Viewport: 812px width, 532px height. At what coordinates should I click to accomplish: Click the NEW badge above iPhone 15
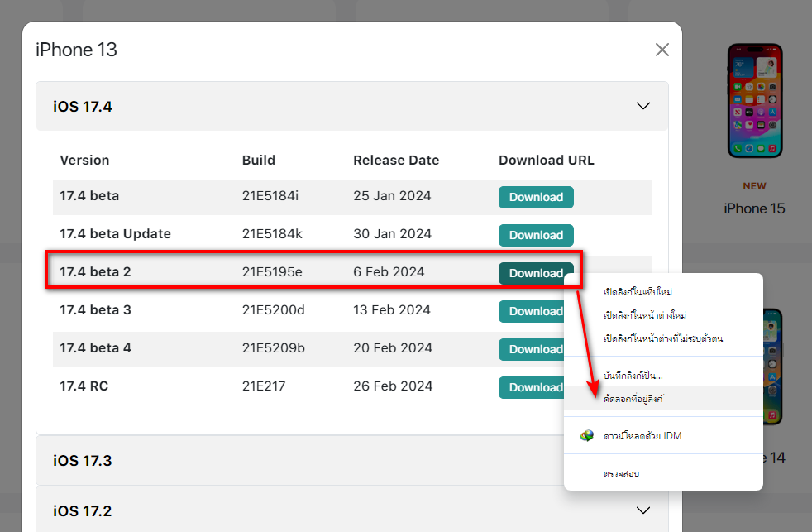(754, 186)
